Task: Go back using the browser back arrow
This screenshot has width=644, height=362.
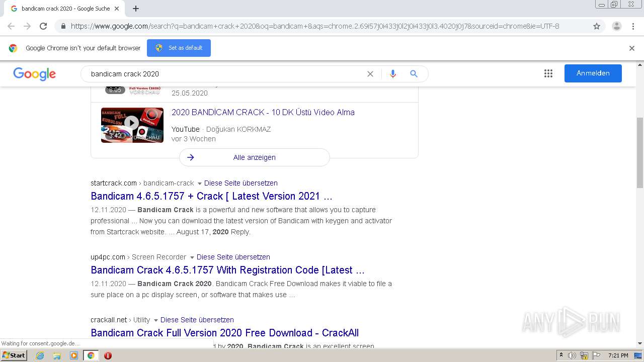Action: 11,26
